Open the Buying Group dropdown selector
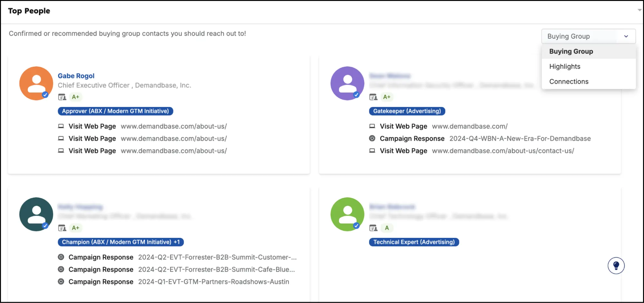Viewport: 644px width, 303px height. pyautogui.click(x=588, y=36)
